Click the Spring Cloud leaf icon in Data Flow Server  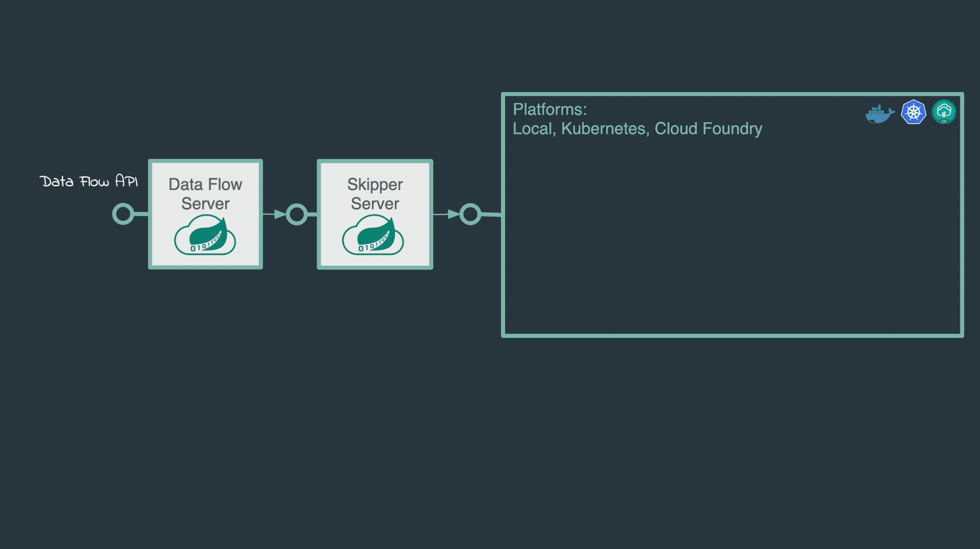click(x=206, y=234)
